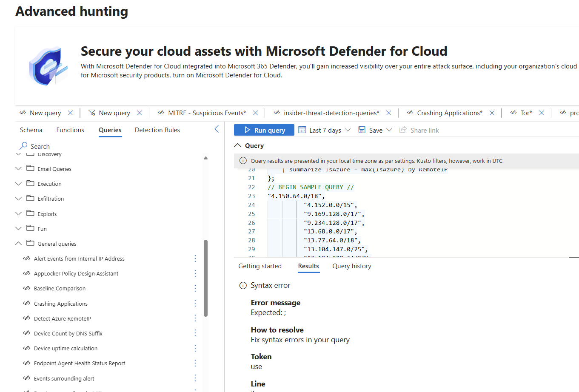579x392 pixels.
Task: Open more options for Alert Events from Internal IP Address
Action: pyautogui.click(x=195, y=258)
